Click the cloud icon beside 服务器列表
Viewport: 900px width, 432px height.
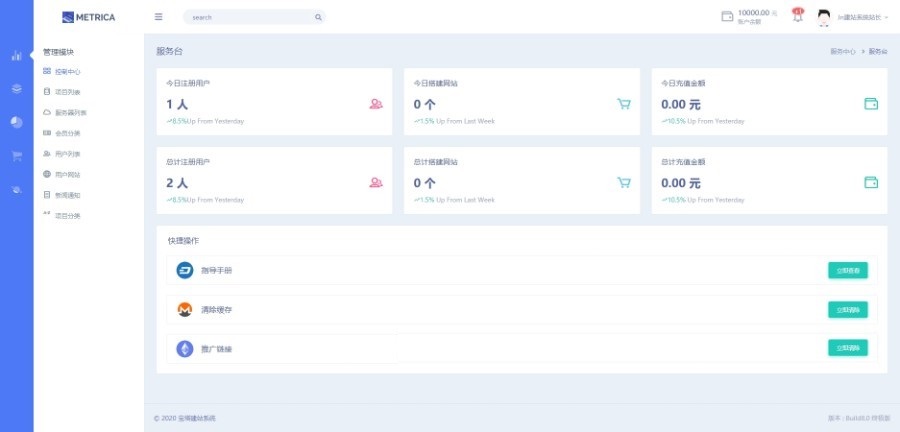click(x=47, y=112)
